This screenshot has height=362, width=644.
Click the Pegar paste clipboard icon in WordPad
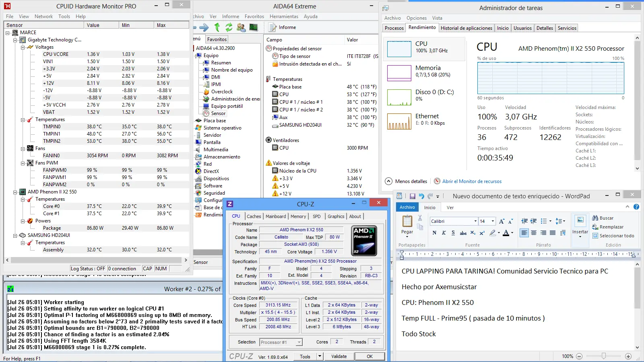coord(407,221)
